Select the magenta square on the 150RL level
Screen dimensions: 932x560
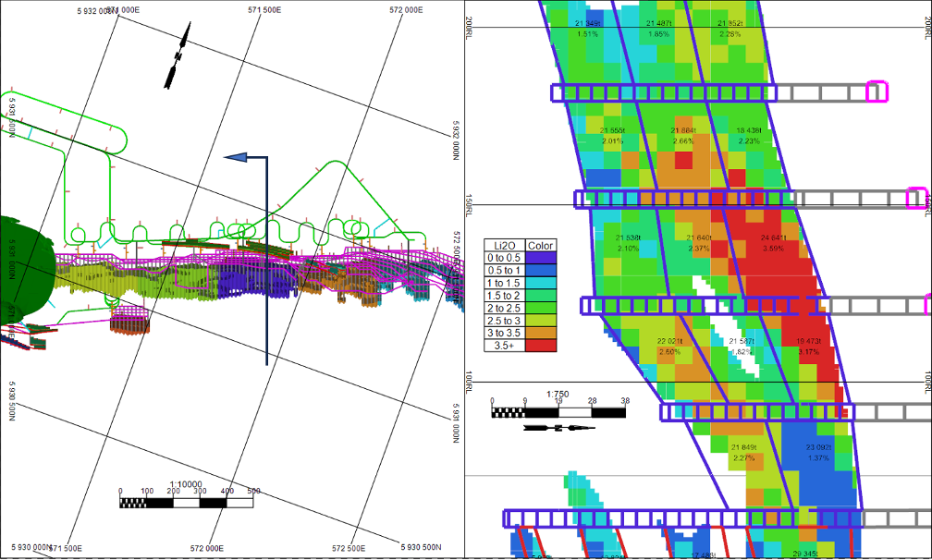point(916,198)
